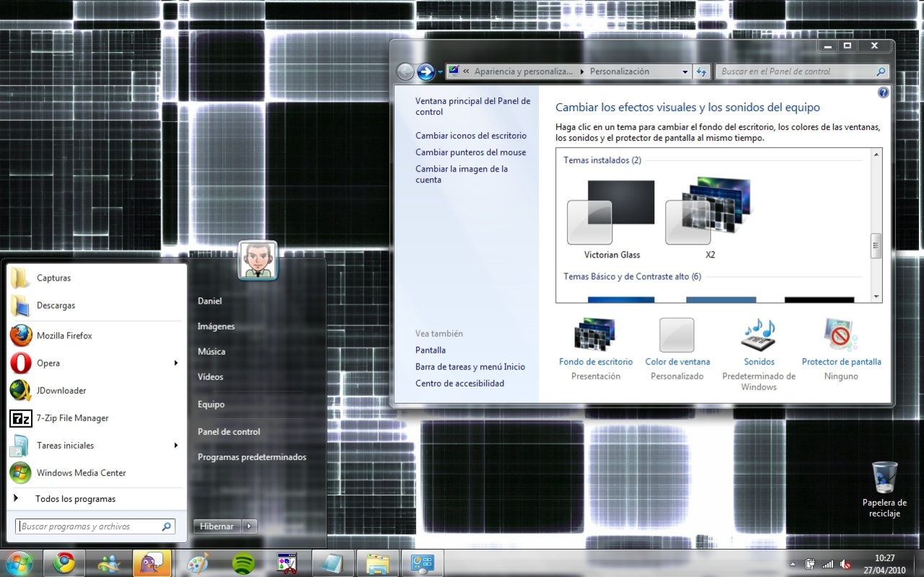Go forward in the Control Panel window

[x=426, y=71]
